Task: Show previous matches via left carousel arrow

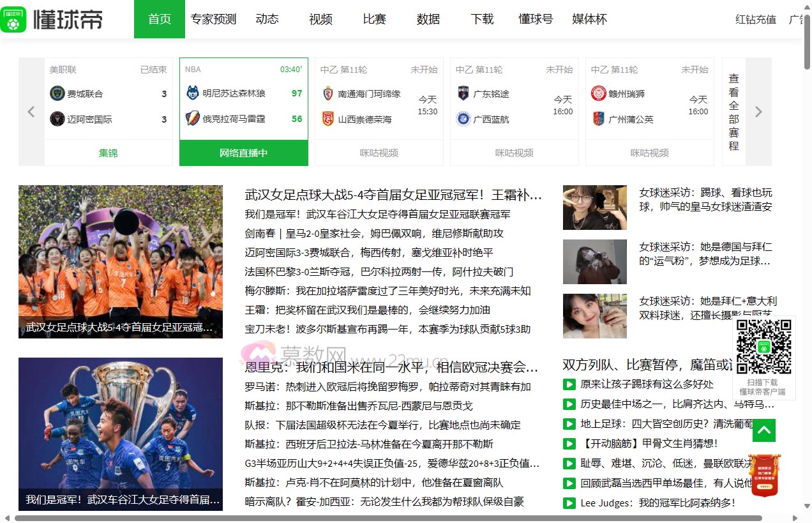Action: pos(31,111)
